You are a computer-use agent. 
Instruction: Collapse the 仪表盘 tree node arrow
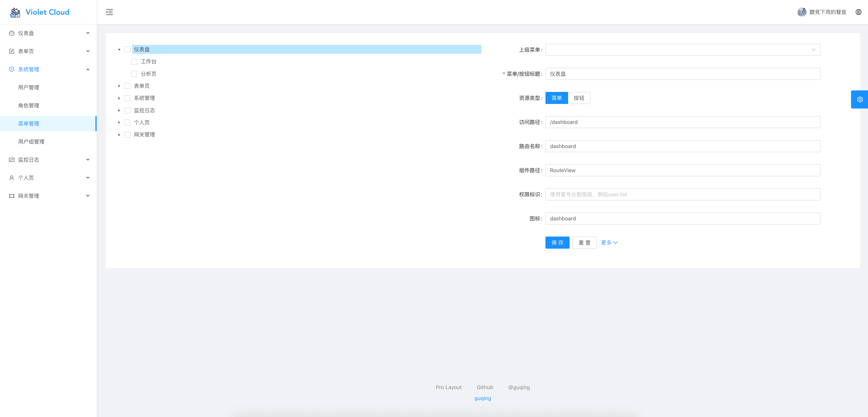click(119, 50)
